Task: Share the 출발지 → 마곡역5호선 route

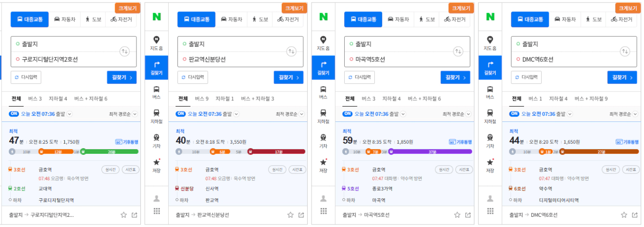Action: (x=468, y=215)
